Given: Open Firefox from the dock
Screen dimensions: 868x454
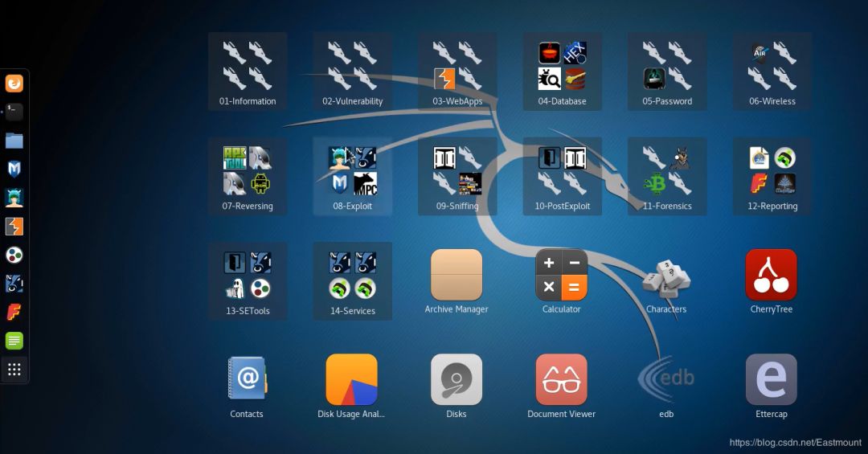Looking at the screenshot, I should pyautogui.click(x=14, y=84).
